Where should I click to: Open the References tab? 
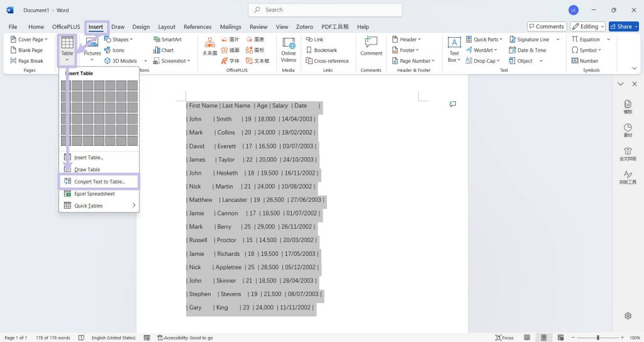tap(197, 26)
